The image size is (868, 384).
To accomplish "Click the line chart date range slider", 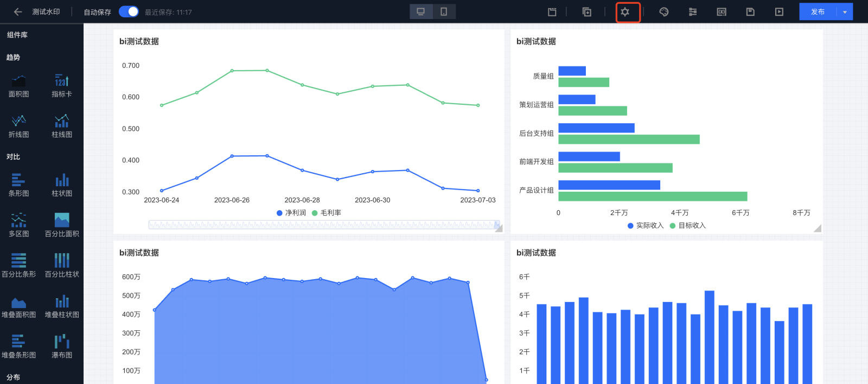I will tap(323, 224).
